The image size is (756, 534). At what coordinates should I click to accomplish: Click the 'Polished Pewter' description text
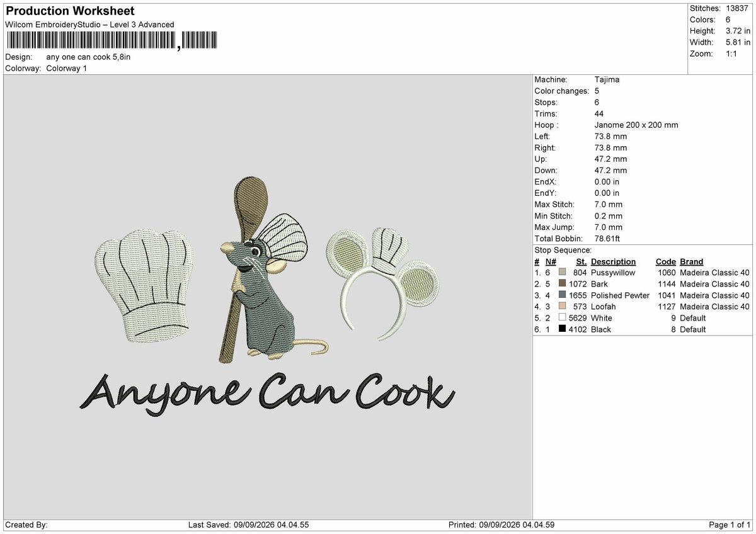pyautogui.click(x=620, y=295)
